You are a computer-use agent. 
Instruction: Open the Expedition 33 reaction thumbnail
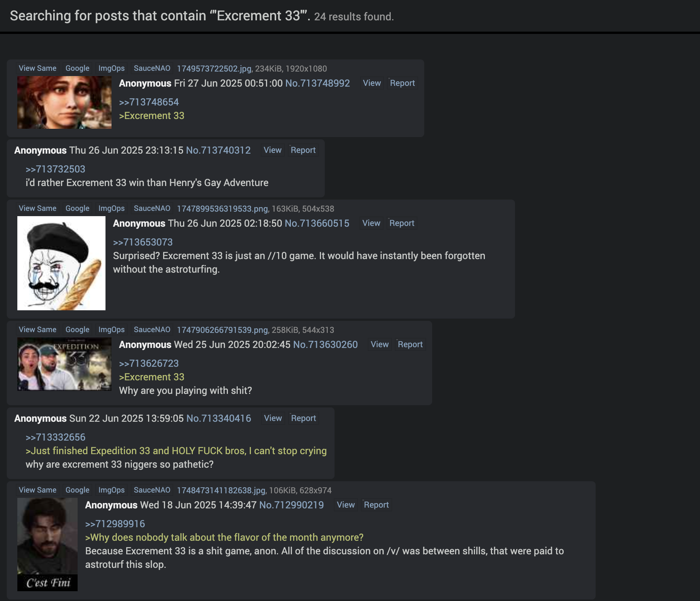[64, 364]
